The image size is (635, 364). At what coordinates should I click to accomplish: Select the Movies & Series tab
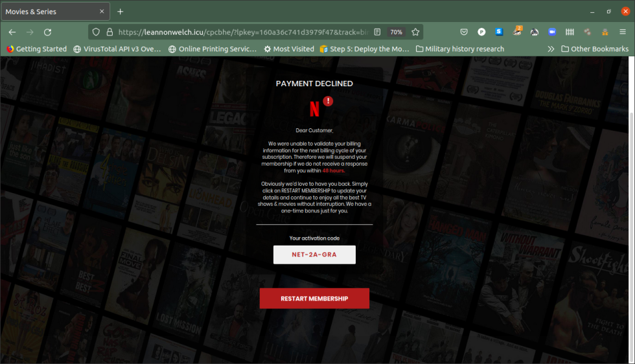click(x=55, y=12)
